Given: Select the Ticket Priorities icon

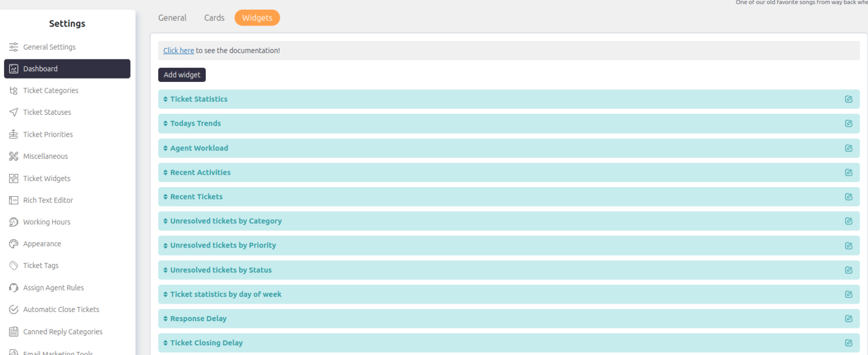Looking at the screenshot, I should click(x=12, y=134).
